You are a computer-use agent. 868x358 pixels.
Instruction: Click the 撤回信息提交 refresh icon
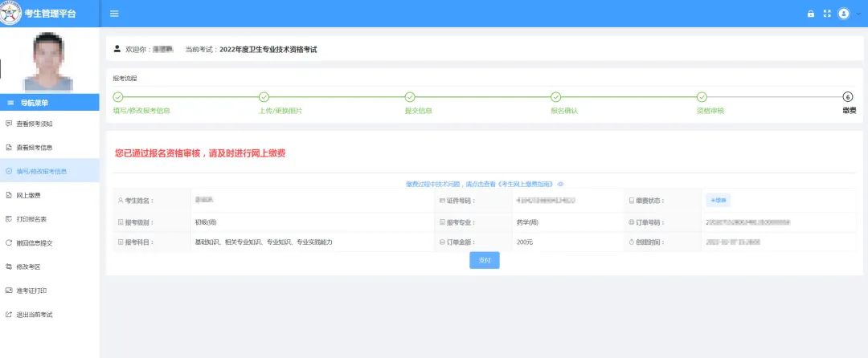coord(9,242)
